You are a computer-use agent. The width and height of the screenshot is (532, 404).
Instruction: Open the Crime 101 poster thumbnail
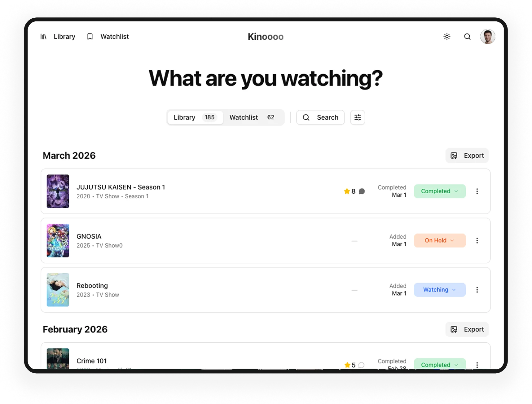[x=58, y=358]
